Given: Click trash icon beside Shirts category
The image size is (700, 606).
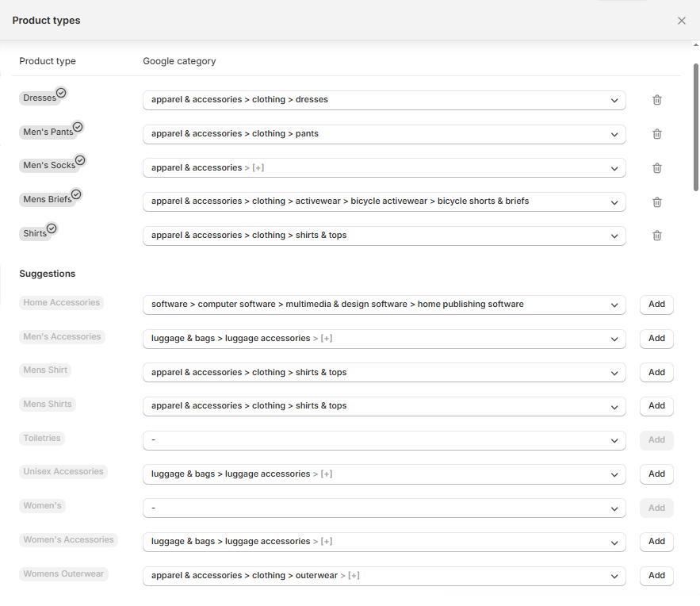Looking at the screenshot, I should pyautogui.click(x=656, y=236).
